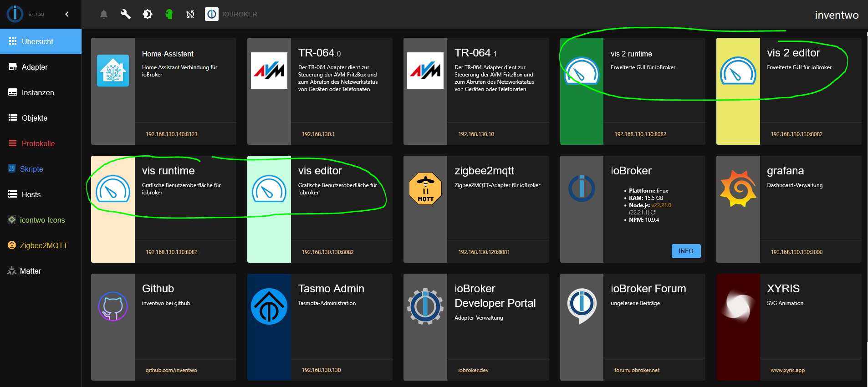
Task: Open the Skripte section
Action: click(x=41, y=169)
